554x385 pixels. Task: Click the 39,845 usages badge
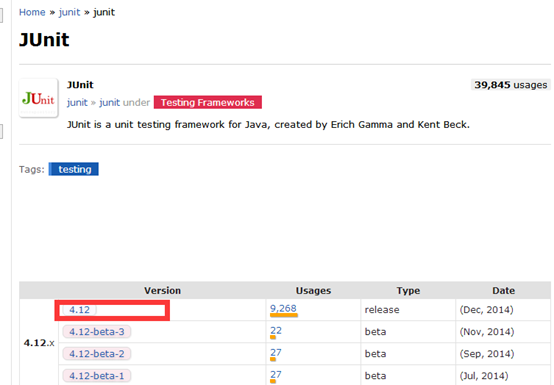tap(511, 85)
